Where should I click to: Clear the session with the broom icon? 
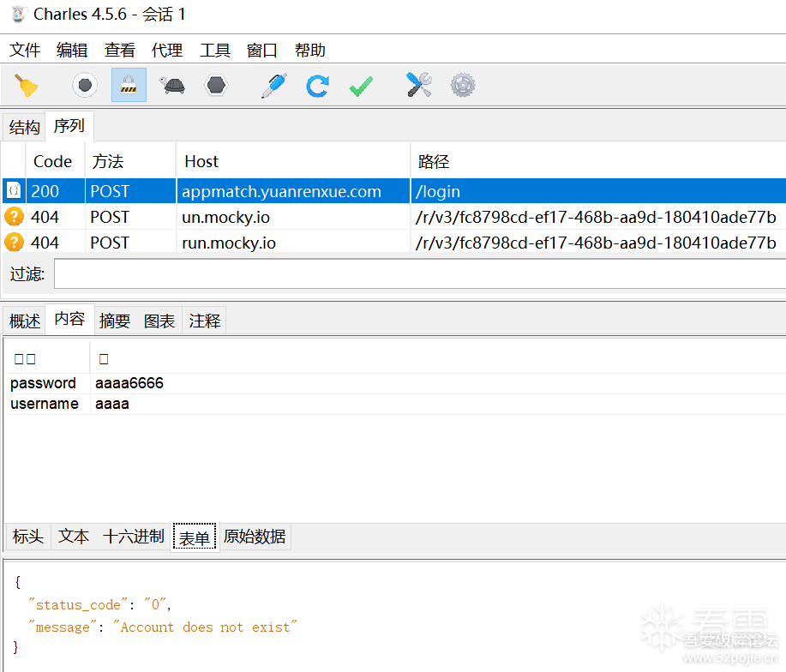(26, 85)
